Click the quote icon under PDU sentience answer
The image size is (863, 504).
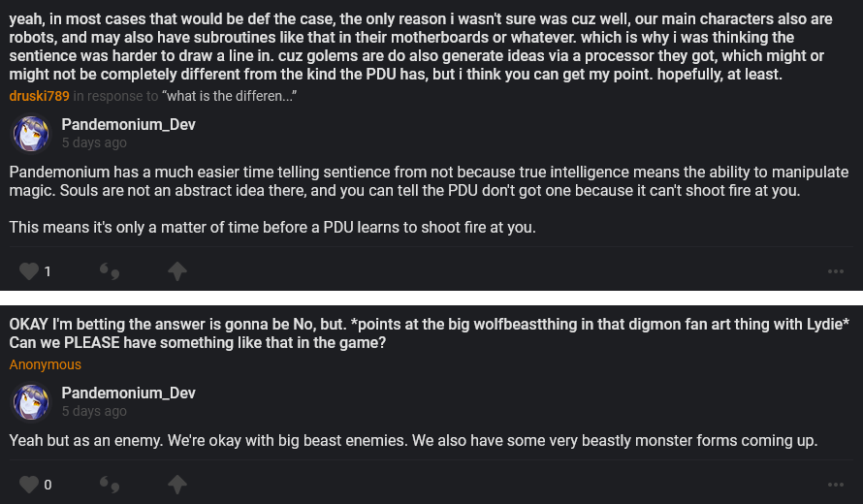click(x=111, y=271)
